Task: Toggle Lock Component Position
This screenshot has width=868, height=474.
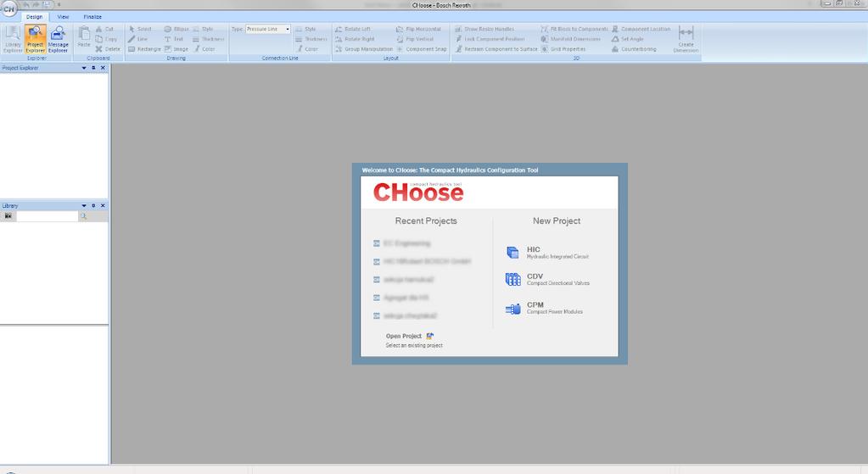Action: point(490,39)
